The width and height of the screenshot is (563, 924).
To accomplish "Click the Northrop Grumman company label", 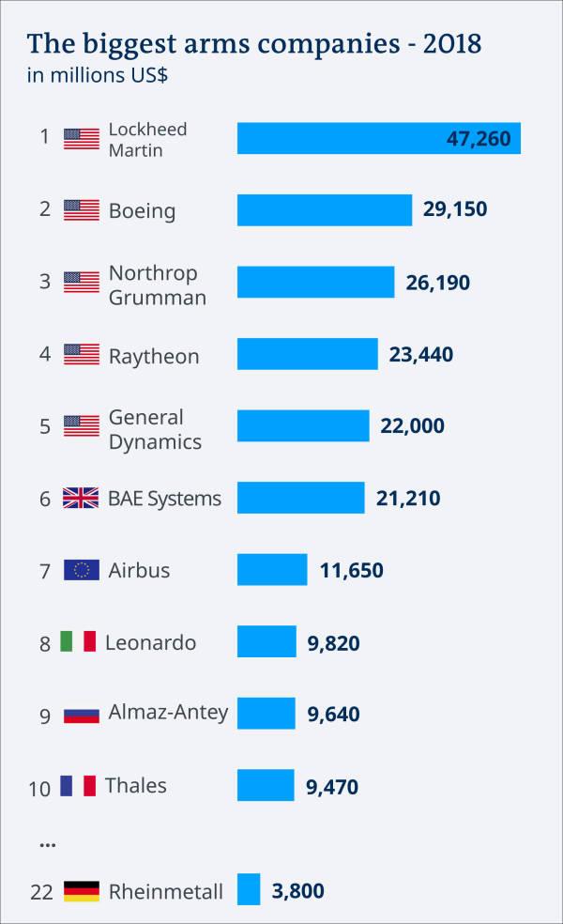I will (x=158, y=285).
